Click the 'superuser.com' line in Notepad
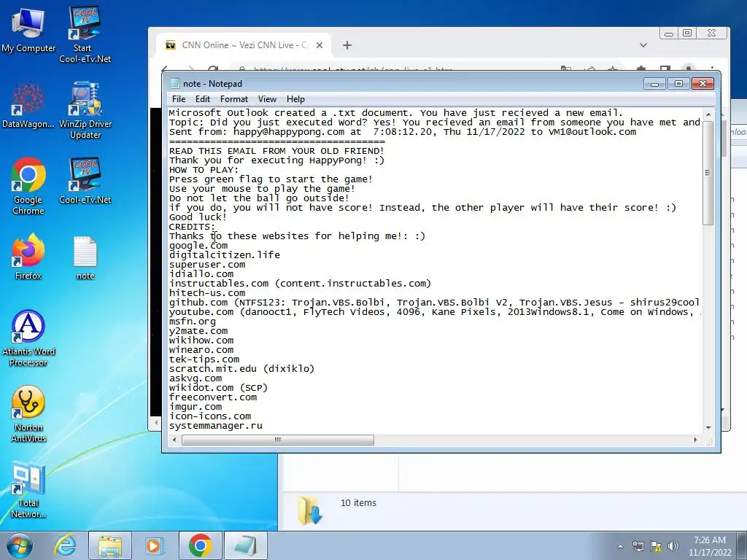Screen dimensions: 747x560 [x=207, y=265]
